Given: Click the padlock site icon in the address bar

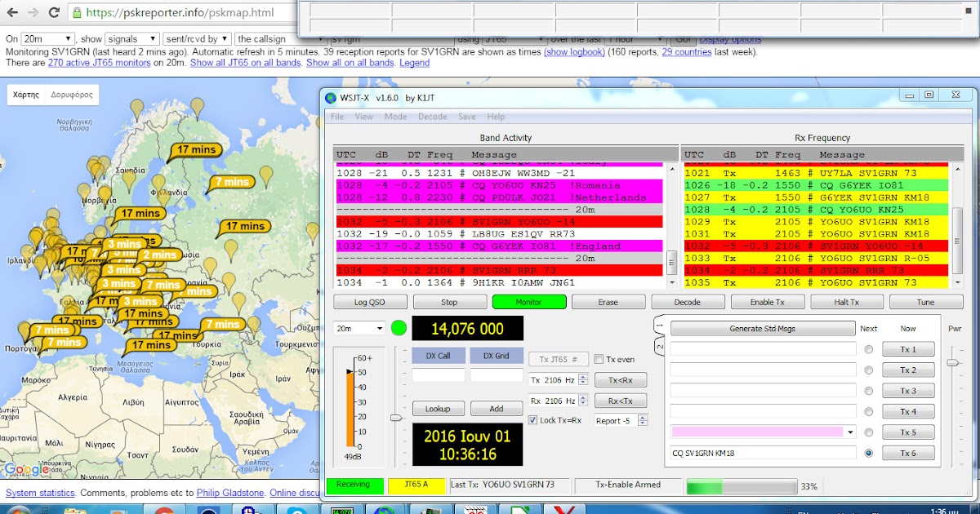Looking at the screenshot, I should 76,13.
